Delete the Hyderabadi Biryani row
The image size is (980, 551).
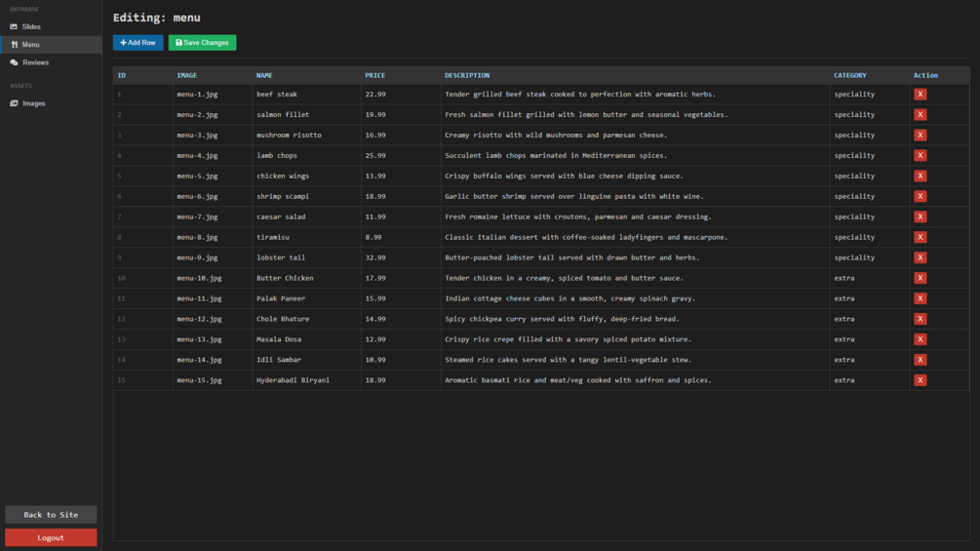tap(920, 379)
